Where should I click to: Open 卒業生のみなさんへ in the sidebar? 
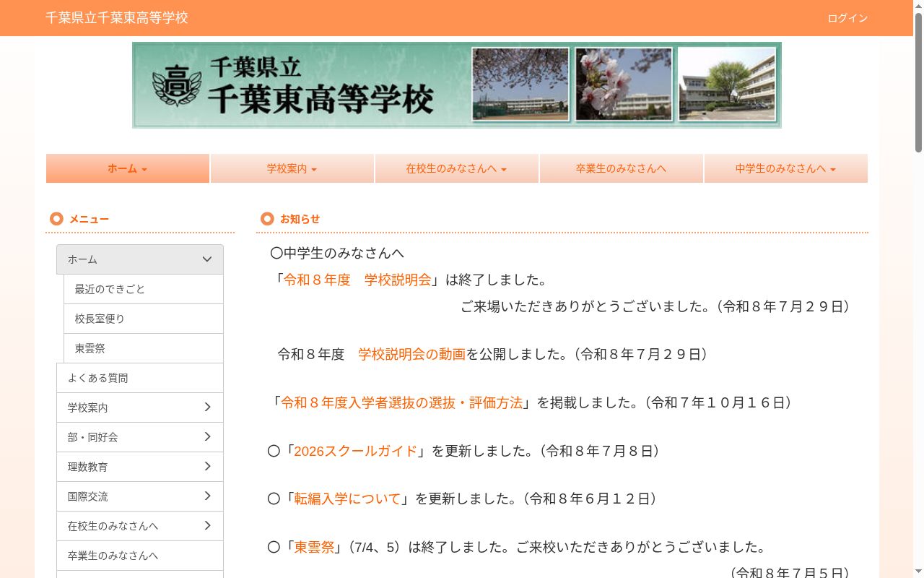(140, 556)
